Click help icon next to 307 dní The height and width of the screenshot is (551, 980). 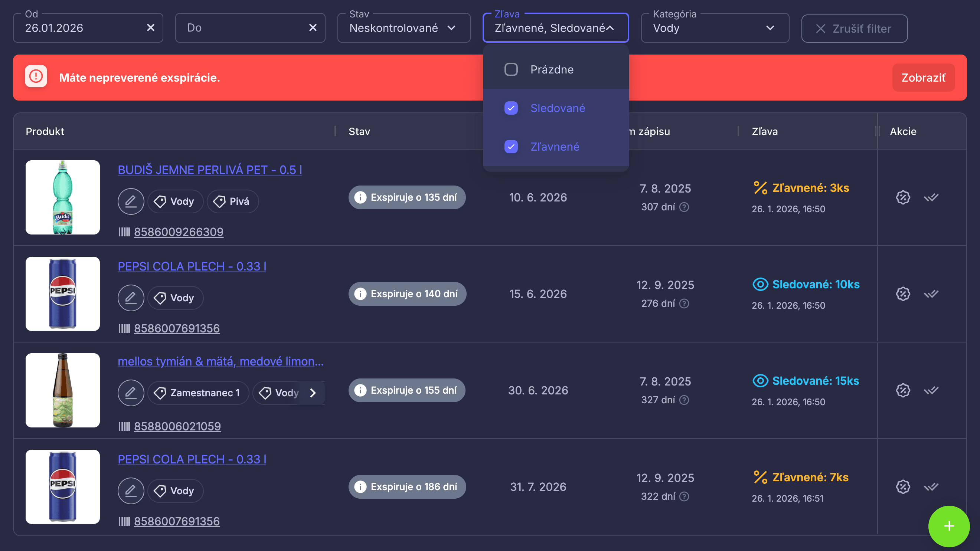(x=684, y=207)
